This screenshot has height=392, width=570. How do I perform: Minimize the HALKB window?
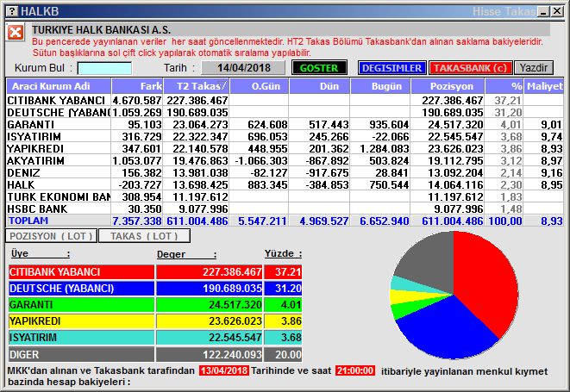pyautogui.click(x=543, y=11)
